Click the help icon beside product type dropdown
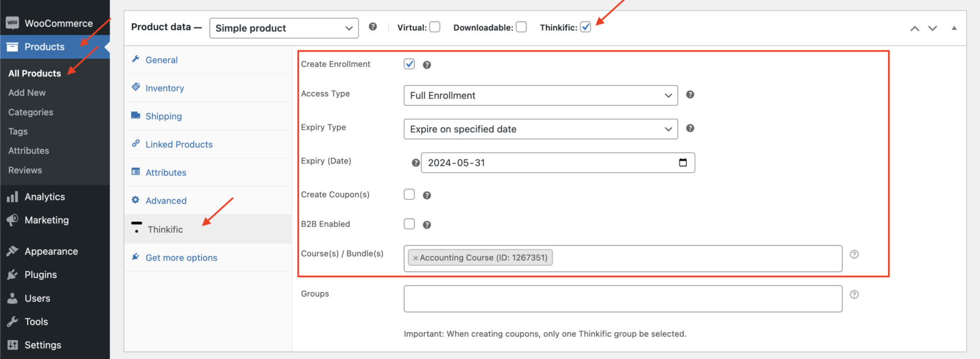The width and height of the screenshot is (980, 359). [372, 27]
